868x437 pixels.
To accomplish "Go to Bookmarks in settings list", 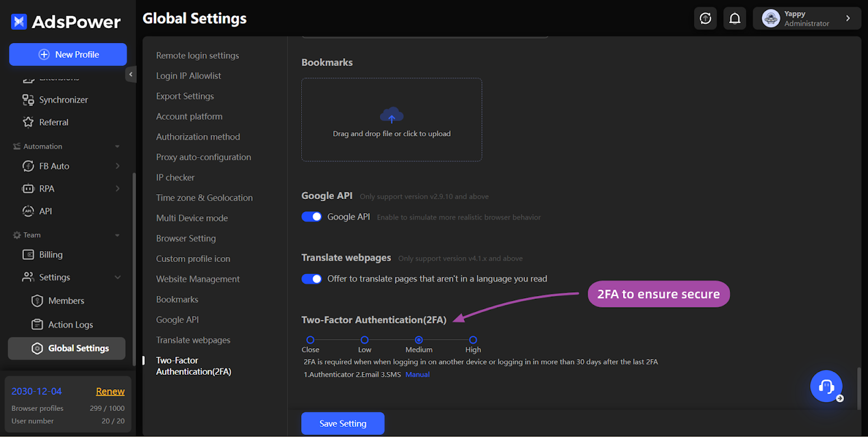I will pos(177,299).
